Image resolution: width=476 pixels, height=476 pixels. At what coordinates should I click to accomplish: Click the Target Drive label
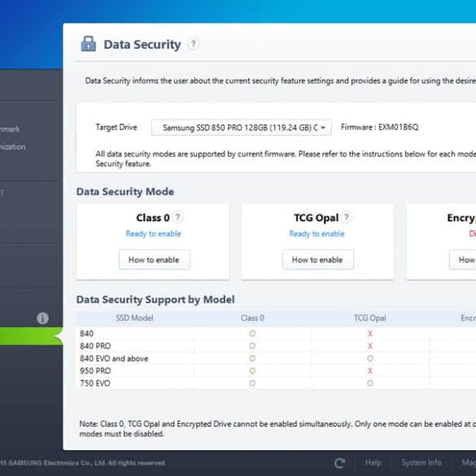pyautogui.click(x=116, y=127)
